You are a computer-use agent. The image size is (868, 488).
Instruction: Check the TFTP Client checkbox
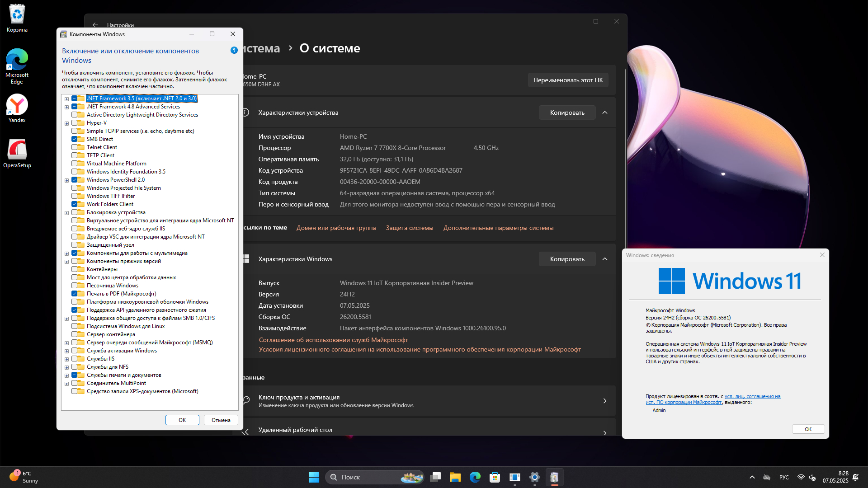(x=75, y=155)
